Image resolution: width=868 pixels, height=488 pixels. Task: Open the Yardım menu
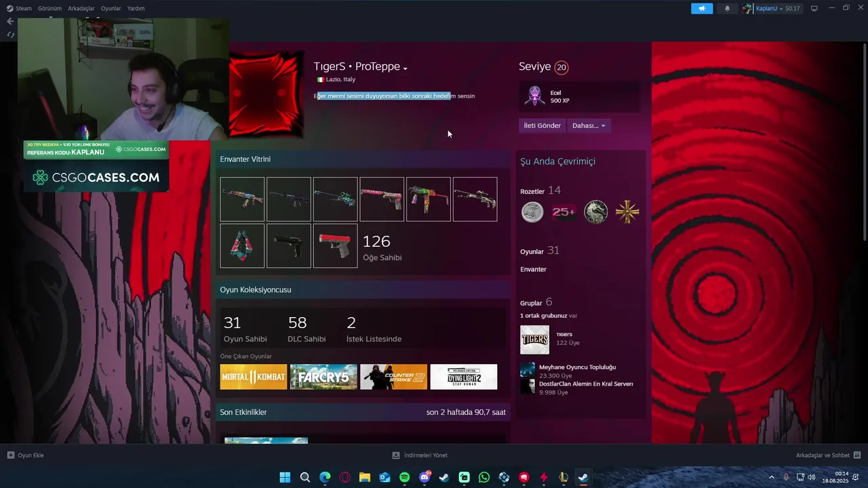point(136,8)
